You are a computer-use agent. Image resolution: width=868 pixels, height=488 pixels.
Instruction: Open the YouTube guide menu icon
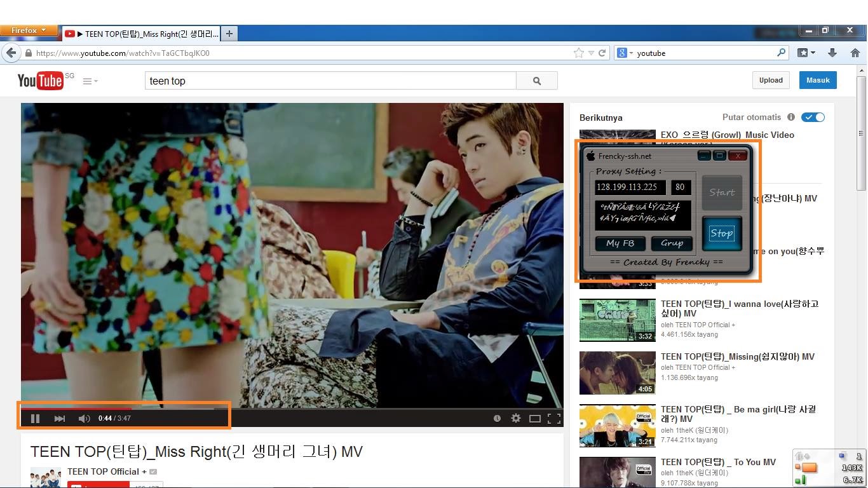[x=90, y=81]
